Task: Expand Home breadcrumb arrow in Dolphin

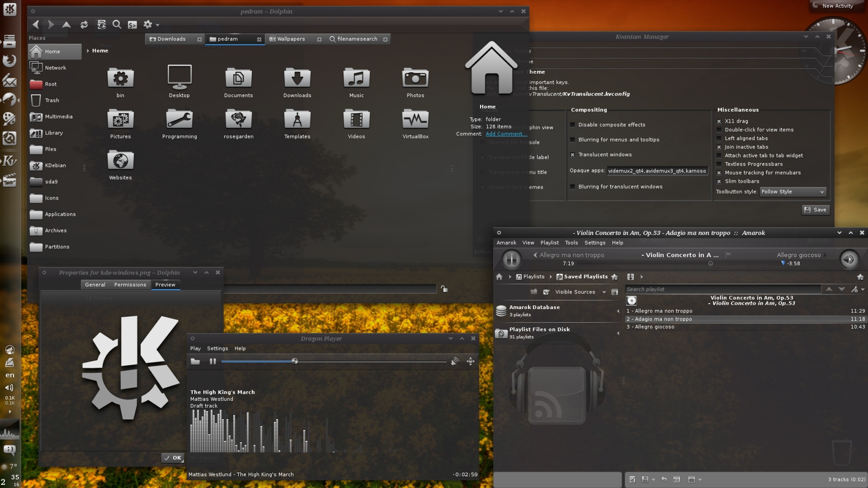Action: [x=88, y=51]
